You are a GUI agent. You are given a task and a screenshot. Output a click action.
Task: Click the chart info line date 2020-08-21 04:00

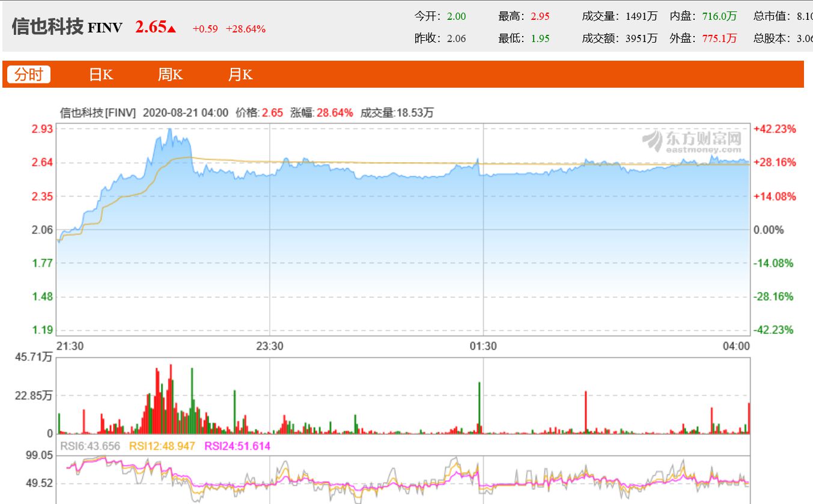[x=186, y=112]
